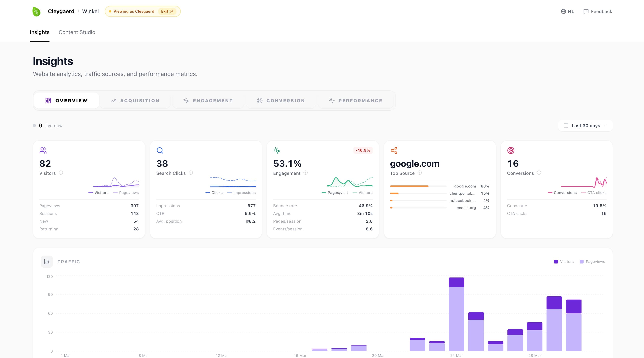Click the tallest traffic bar near 24 Mar
This screenshot has height=358, width=644.
[456, 313]
